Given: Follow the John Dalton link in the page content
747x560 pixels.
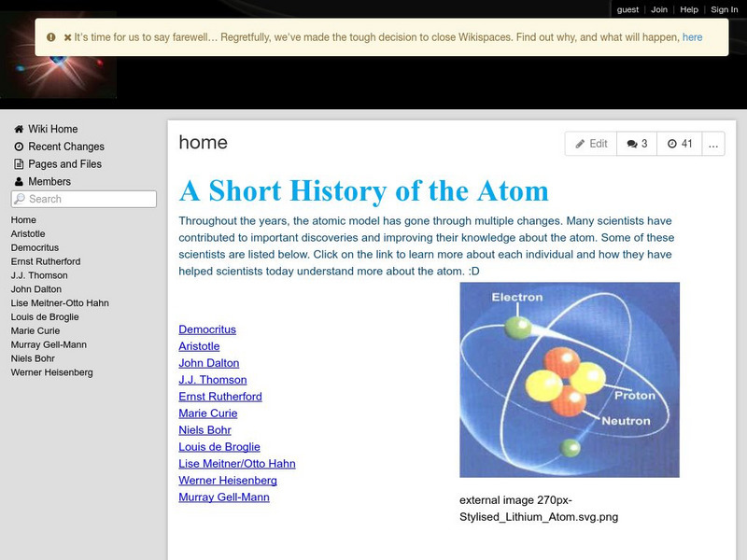Looking at the screenshot, I should pyautogui.click(x=208, y=363).
